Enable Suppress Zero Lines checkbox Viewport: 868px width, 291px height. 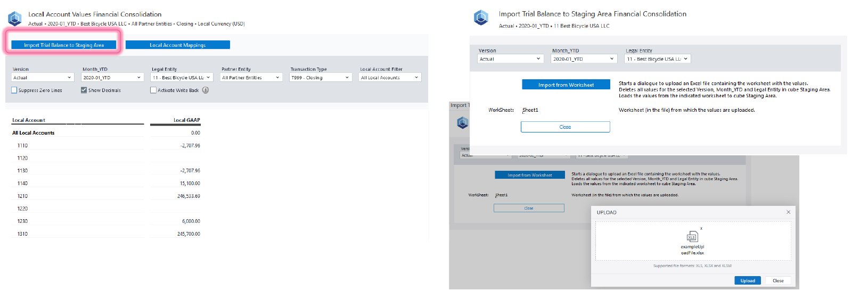click(x=14, y=90)
